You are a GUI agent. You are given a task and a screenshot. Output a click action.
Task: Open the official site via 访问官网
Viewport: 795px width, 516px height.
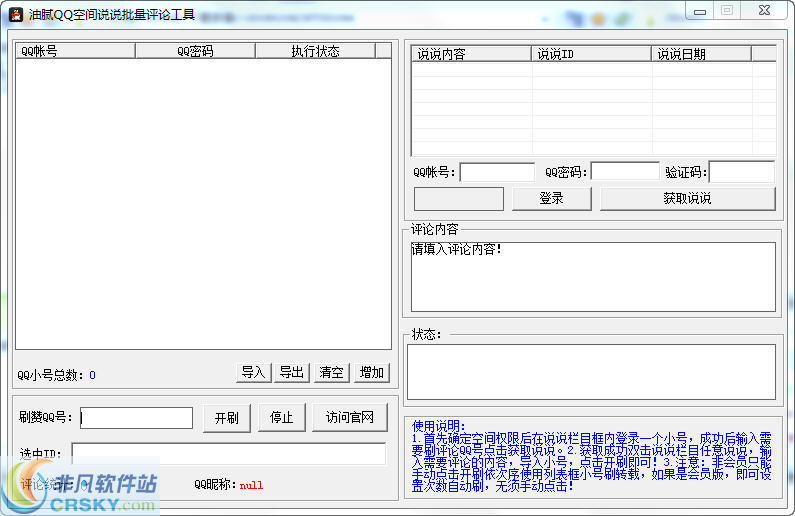point(349,418)
